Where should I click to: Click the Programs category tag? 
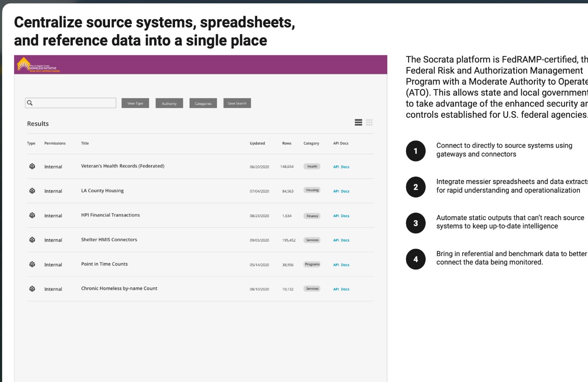pyautogui.click(x=312, y=264)
